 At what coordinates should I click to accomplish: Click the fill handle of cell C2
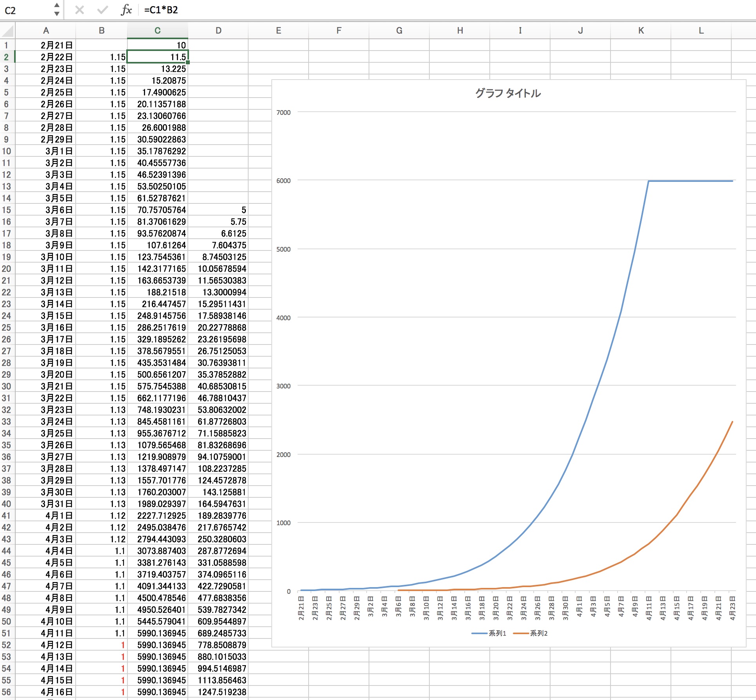click(188, 62)
